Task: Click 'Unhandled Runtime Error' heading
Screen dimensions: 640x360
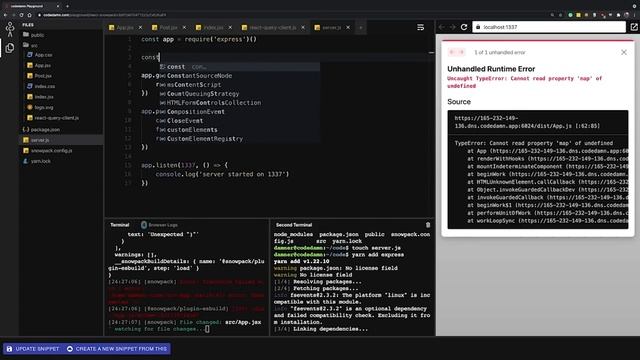Action: click(491, 69)
